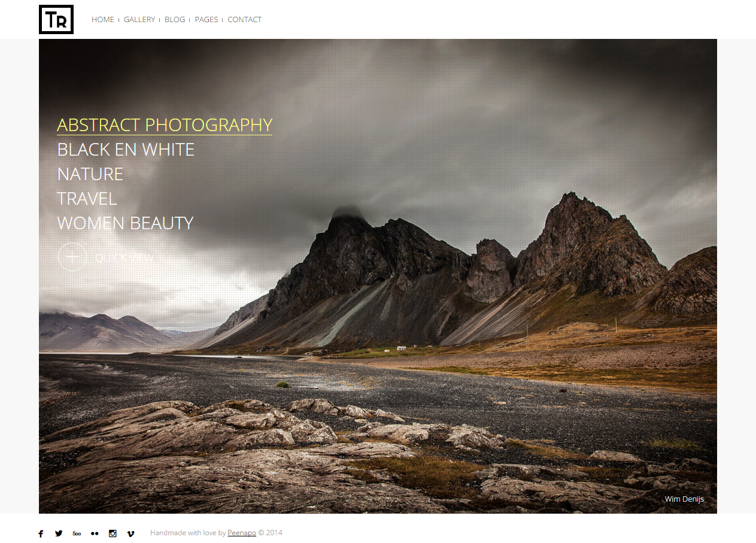Open Women Beauty gallery category

[125, 223]
